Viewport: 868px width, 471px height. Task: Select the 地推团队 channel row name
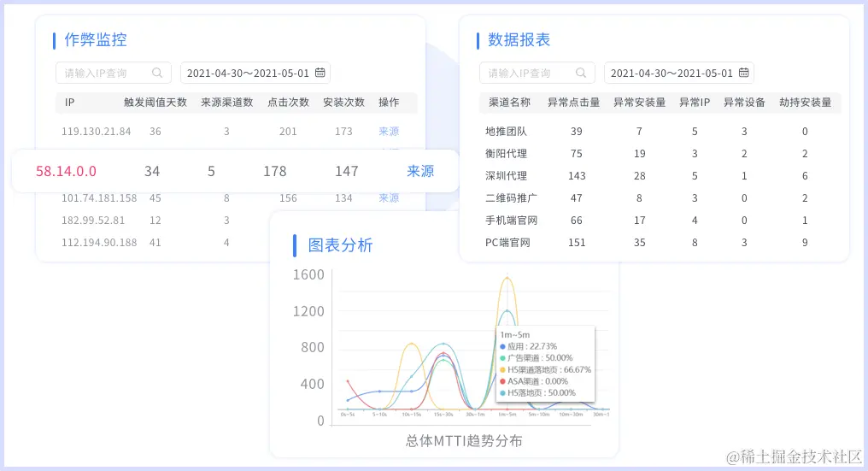click(506, 132)
